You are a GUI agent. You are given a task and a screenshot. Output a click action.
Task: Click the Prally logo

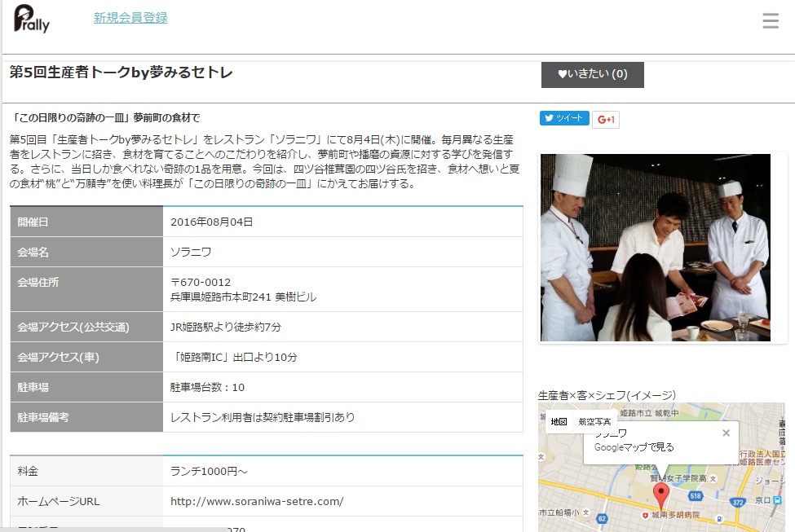[x=32, y=20]
